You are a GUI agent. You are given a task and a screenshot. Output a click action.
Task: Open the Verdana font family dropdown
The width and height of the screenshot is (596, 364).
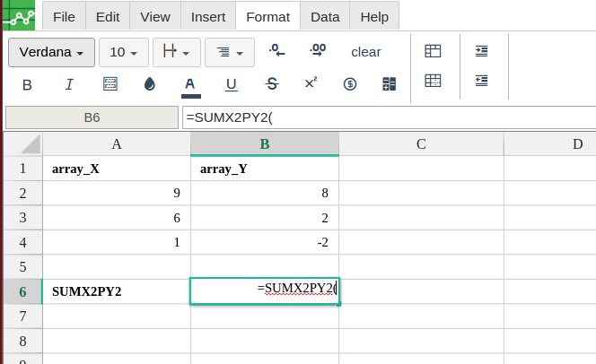point(51,52)
